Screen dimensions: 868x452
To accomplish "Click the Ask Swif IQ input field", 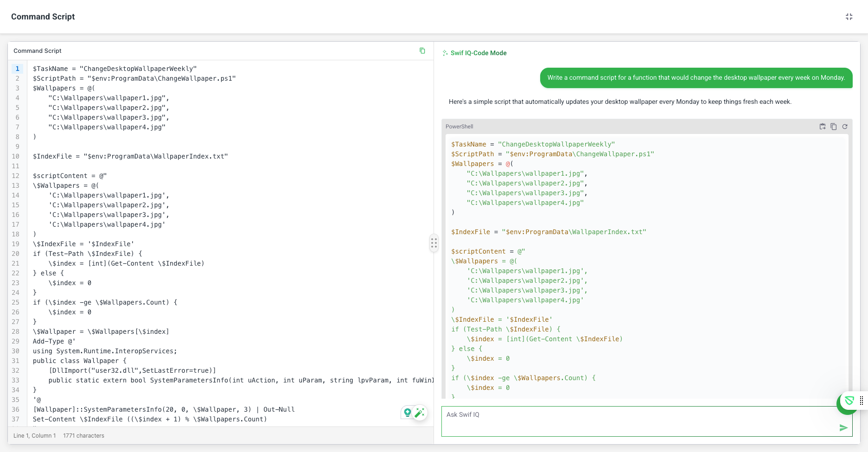I will [640, 421].
